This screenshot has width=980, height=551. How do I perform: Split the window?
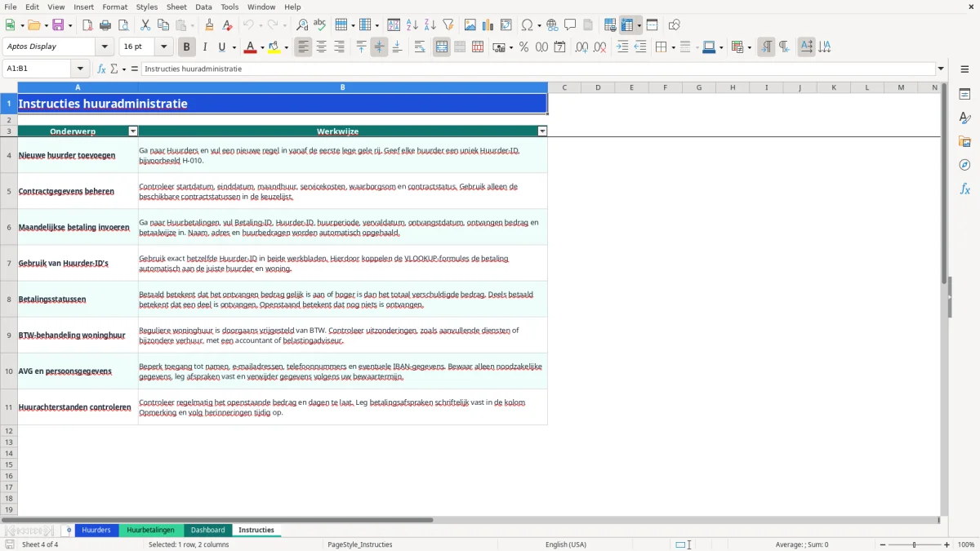pyautogui.click(x=652, y=25)
